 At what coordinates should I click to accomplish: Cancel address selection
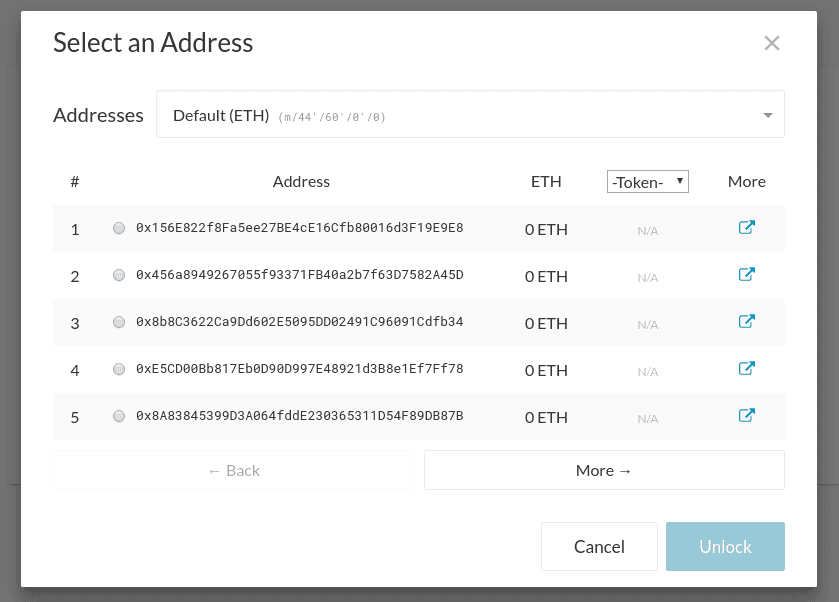coord(599,546)
